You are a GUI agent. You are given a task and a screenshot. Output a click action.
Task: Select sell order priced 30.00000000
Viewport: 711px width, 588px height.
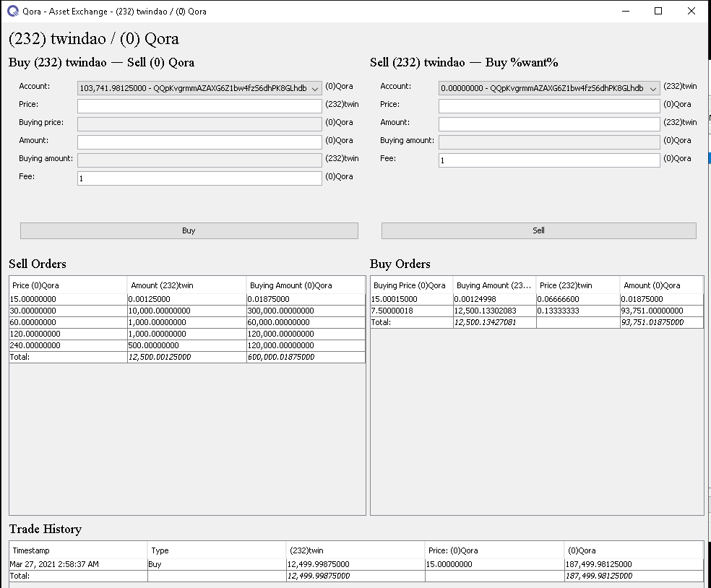click(187, 311)
